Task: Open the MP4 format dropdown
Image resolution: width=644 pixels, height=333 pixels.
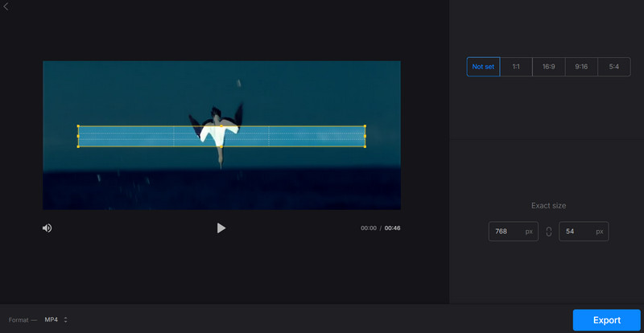Action: point(55,319)
